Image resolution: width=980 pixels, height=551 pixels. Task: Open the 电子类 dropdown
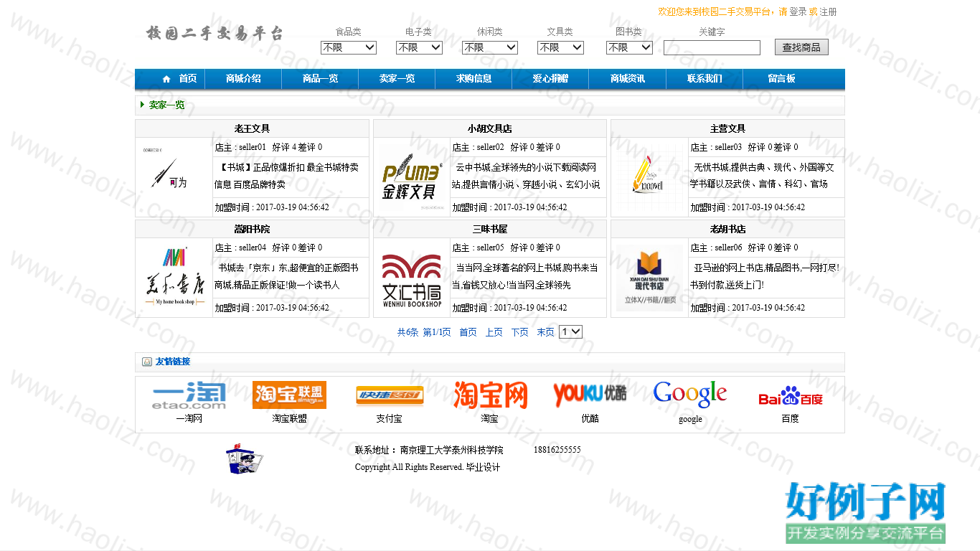(x=420, y=47)
